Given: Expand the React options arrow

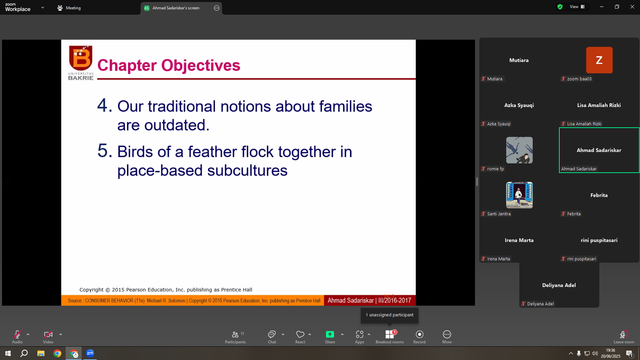Looking at the screenshot, I should pyautogui.click(x=310, y=334).
